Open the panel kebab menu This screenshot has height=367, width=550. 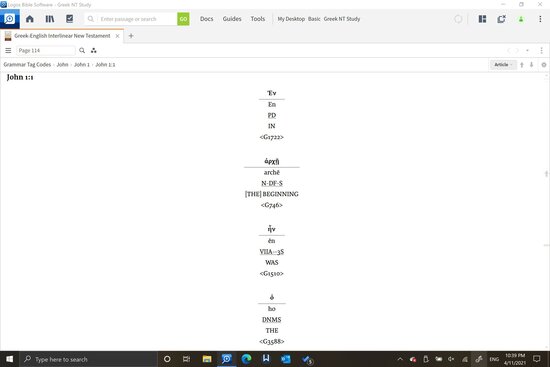541,51
